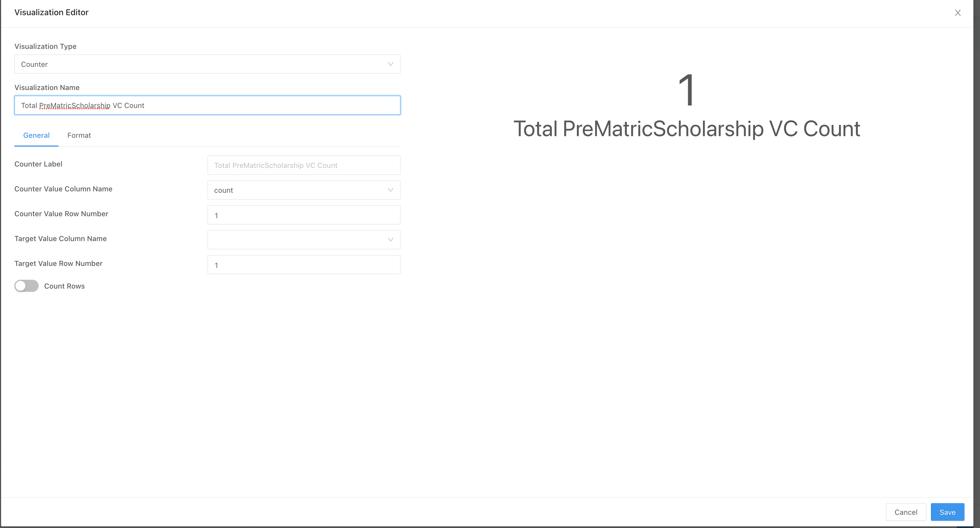Click into the Counter Label input
The width and height of the screenshot is (980, 528).
303,165
